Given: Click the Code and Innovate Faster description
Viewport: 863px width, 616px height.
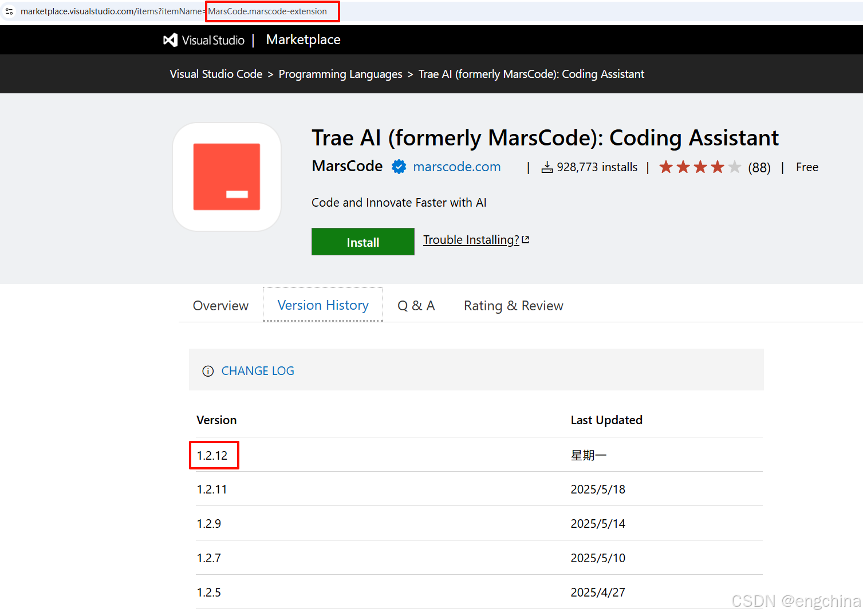Looking at the screenshot, I should (399, 203).
